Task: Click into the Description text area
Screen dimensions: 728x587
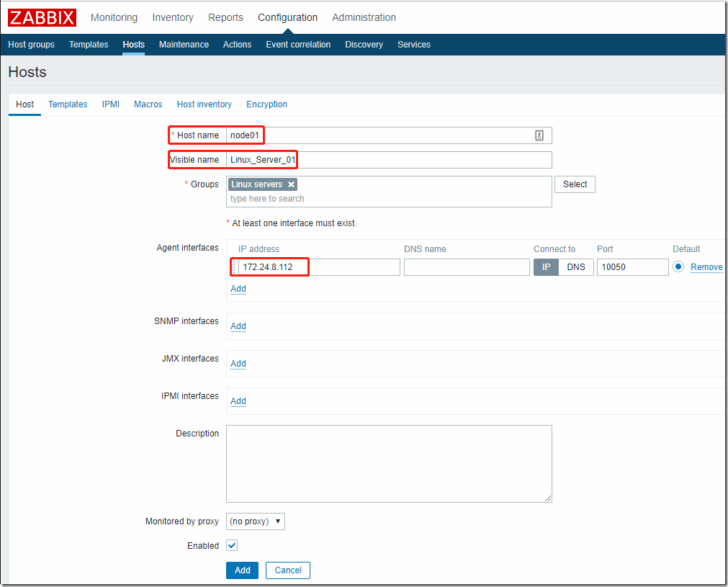Action: pos(389,463)
